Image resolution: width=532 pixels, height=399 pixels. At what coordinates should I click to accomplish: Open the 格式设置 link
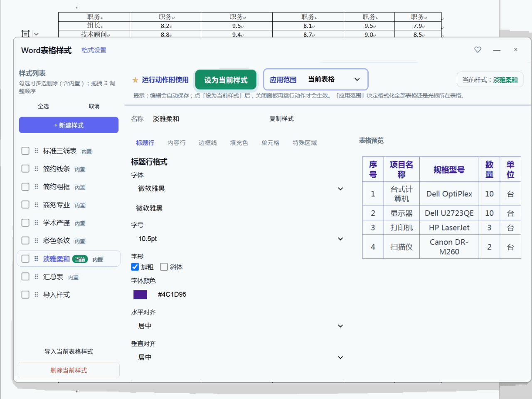(x=94, y=50)
